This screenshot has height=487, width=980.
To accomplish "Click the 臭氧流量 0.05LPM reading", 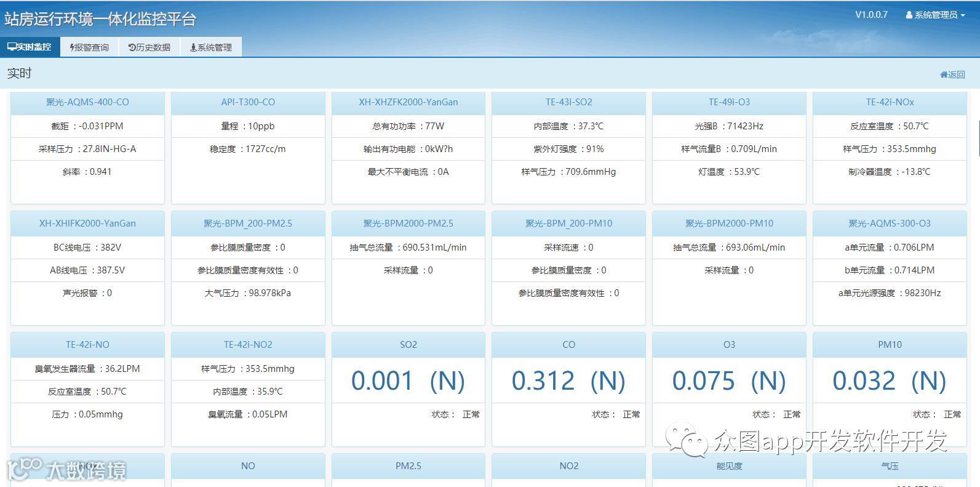I will 248,414.
